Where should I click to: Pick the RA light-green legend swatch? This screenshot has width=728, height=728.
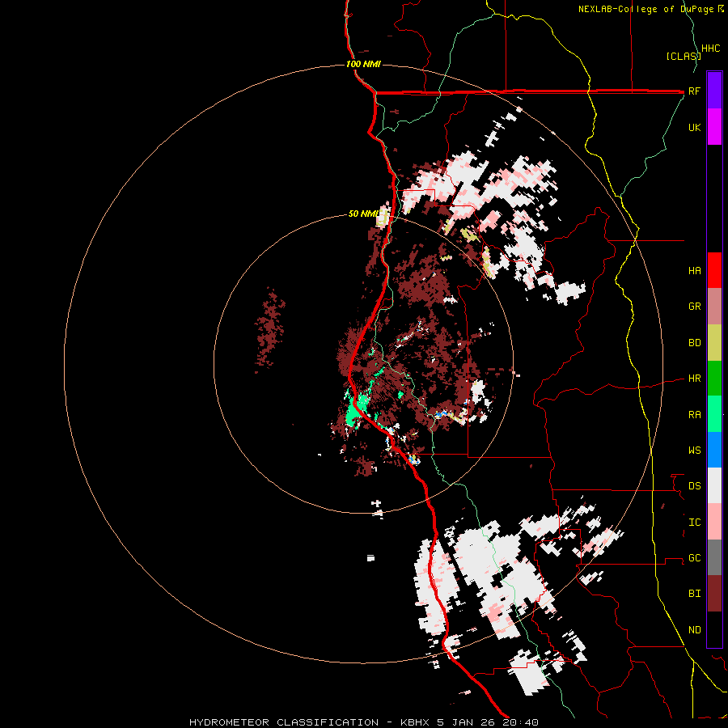(x=714, y=414)
